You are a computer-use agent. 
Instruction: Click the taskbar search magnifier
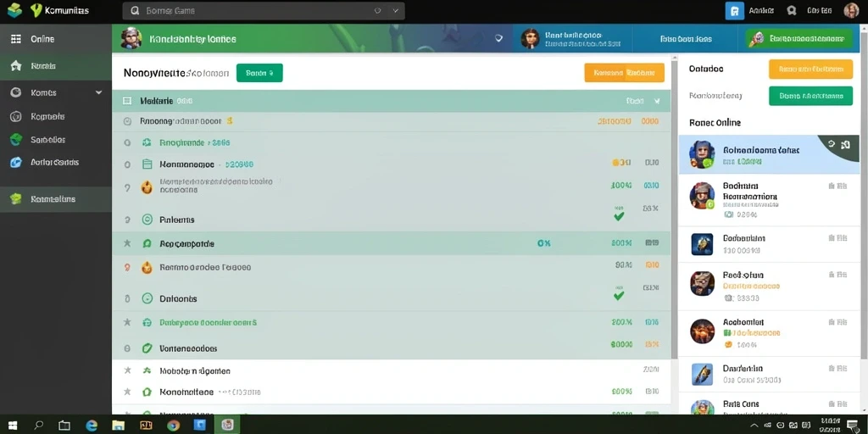39,426
